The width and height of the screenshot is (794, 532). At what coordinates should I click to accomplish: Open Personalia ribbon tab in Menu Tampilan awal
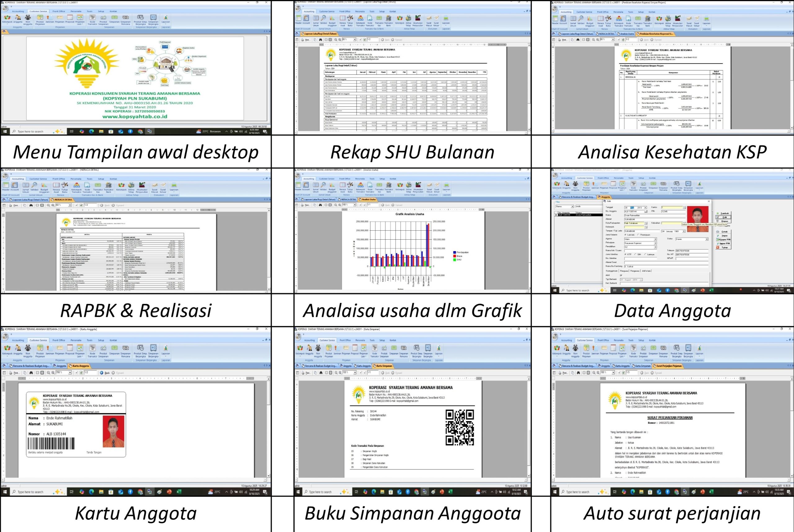pos(76,11)
